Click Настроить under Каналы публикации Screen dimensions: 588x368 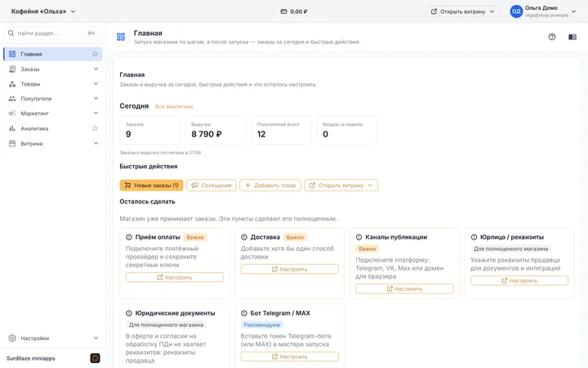[x=404, y=289]
